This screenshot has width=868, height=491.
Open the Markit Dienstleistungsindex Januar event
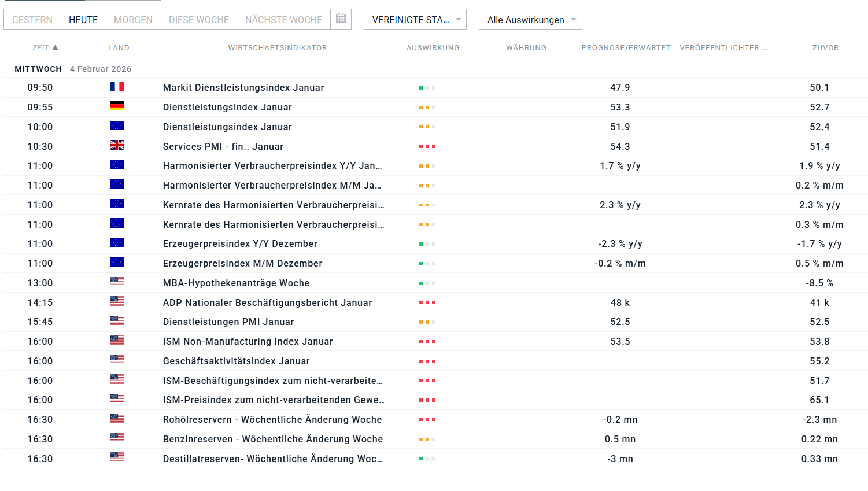(x=243, y=87)
